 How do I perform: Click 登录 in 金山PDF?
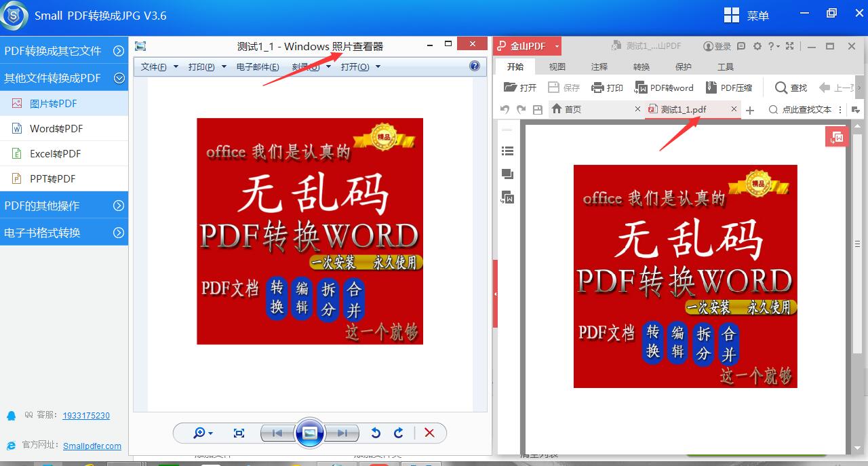(717, 46)
